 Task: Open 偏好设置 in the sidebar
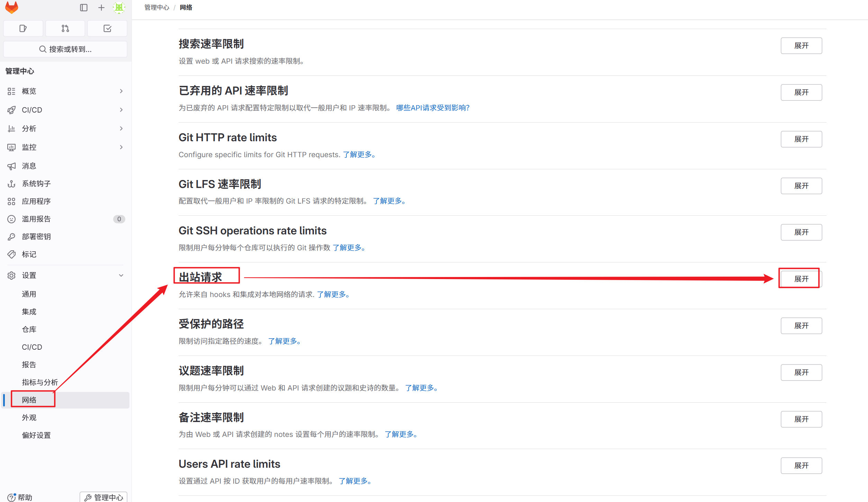tap(36, 435)
